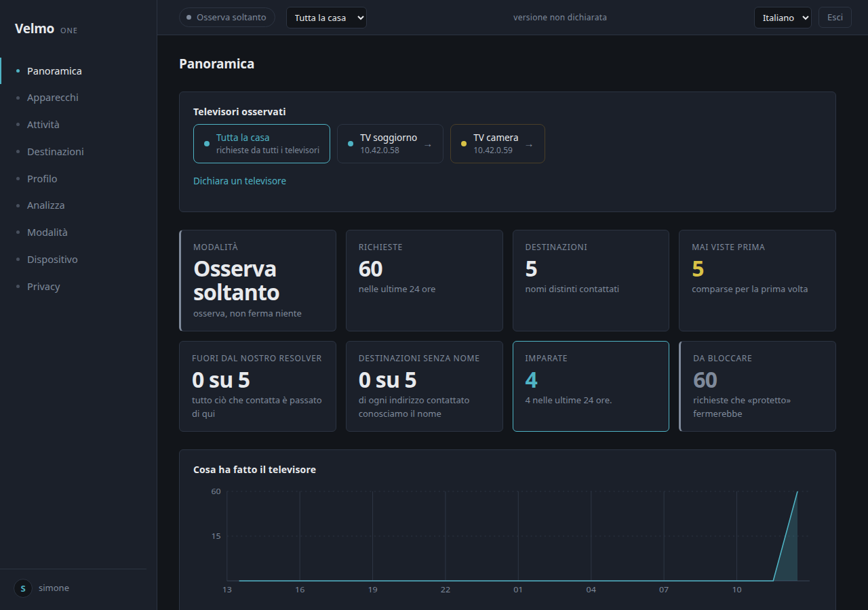Open the Richieste 60 stat card
The width and height of the screenshot is (868, 610).
click(x=425, y=281)
